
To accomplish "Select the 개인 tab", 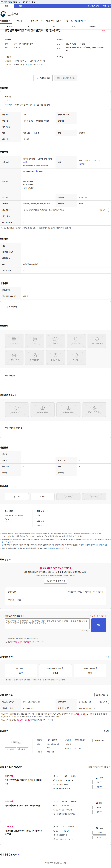I will coord(7,6).
